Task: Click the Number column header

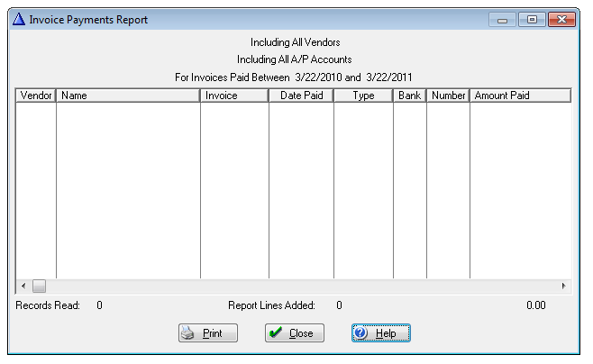Action: click(x=448, y=95)
